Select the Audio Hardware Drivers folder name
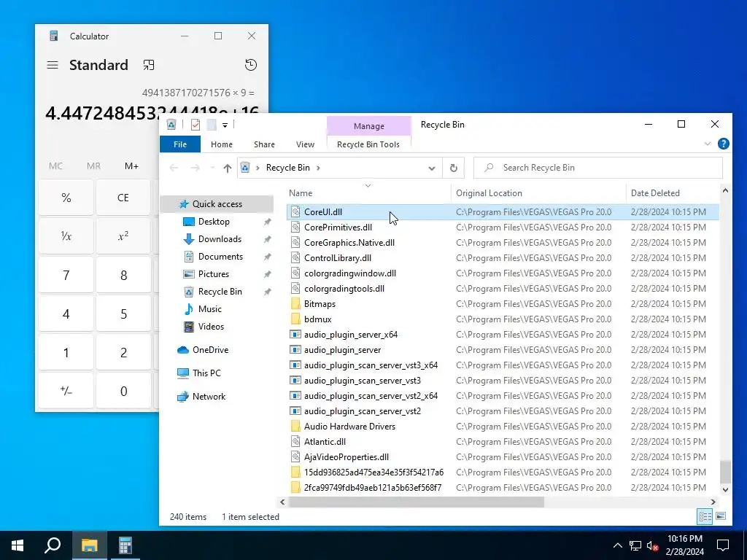Screen dimensions: 747x560 [349, 427]
